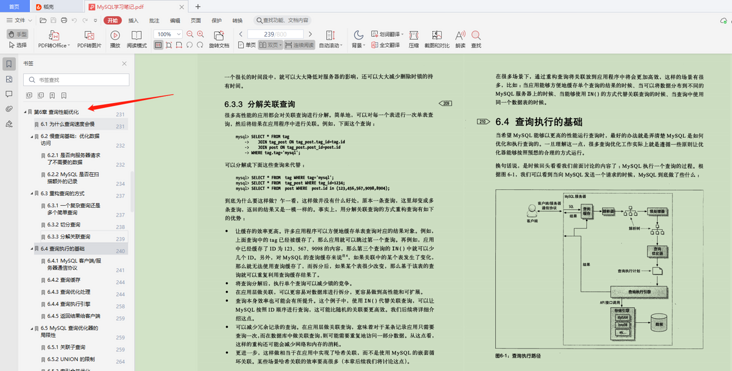Collapse the 第6章 查询性能优化 bookmark
This screenshot has width=732, height=371.
point(25,112)
